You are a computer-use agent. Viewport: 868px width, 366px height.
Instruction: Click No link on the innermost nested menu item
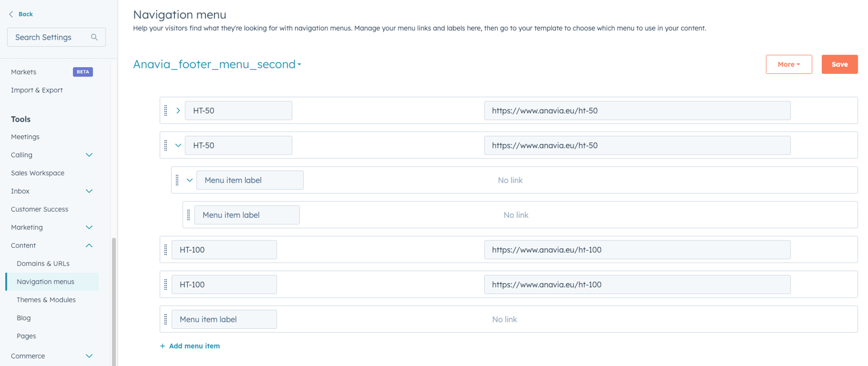pyautogui.click(x=516, y=215)
